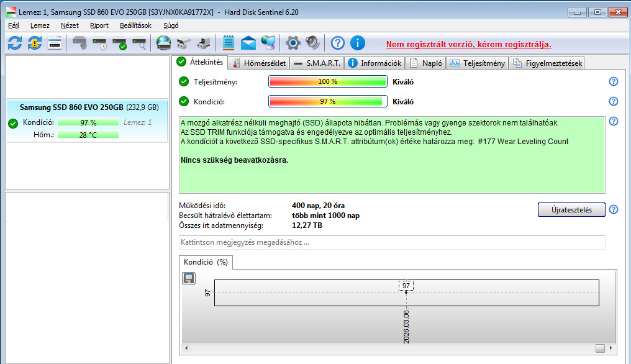The height and width of the screenshot is (364, 631).
Task: Select the Áttekintés tab
Action: coord(201,62)
